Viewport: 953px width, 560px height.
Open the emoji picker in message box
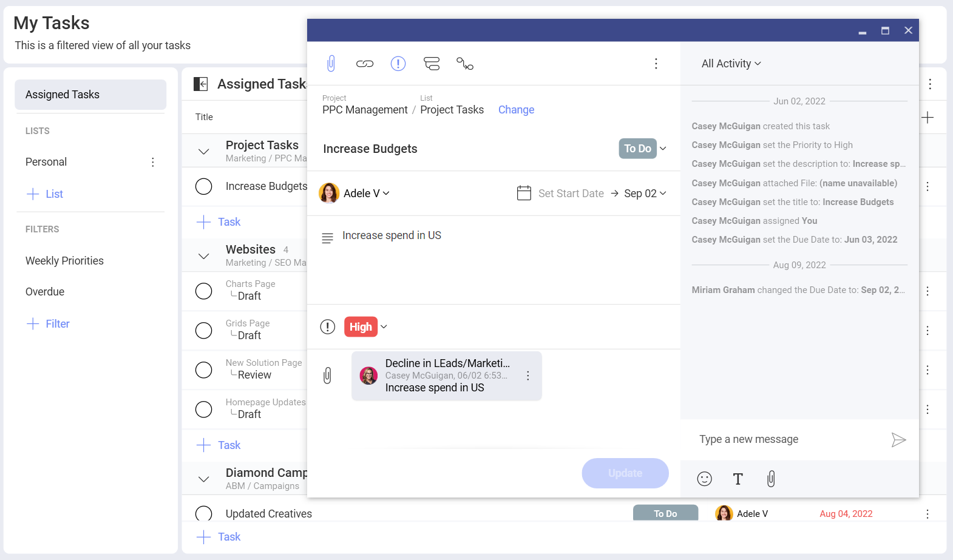point(704,479)
